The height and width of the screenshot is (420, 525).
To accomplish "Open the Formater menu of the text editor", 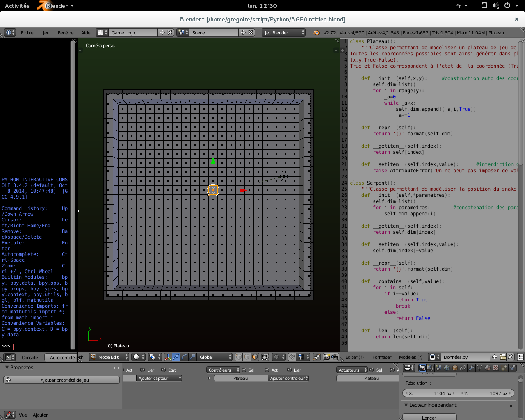I will pos(381,357).
